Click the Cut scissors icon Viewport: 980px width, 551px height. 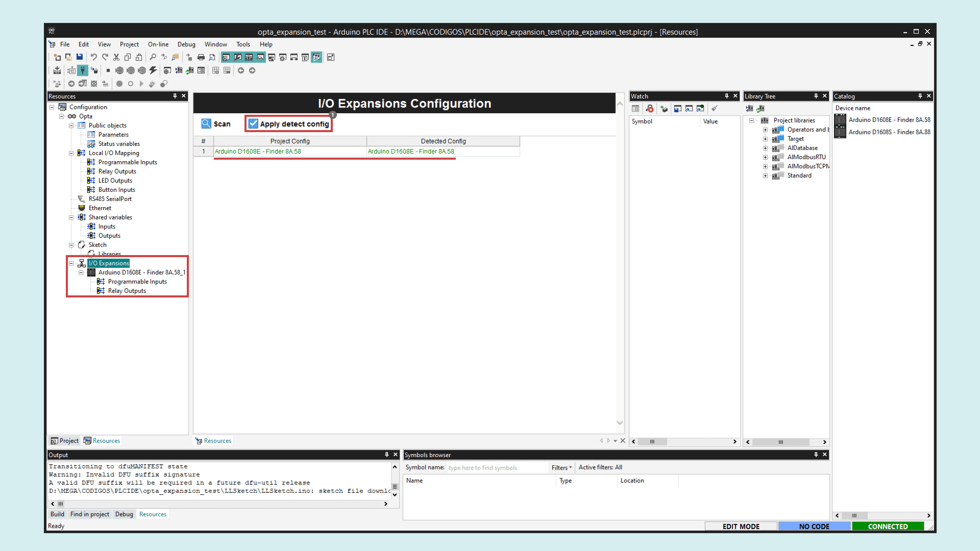116,57
